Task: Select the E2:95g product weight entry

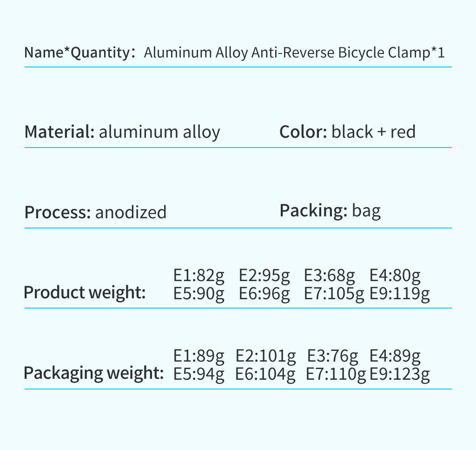Action: 264,275
